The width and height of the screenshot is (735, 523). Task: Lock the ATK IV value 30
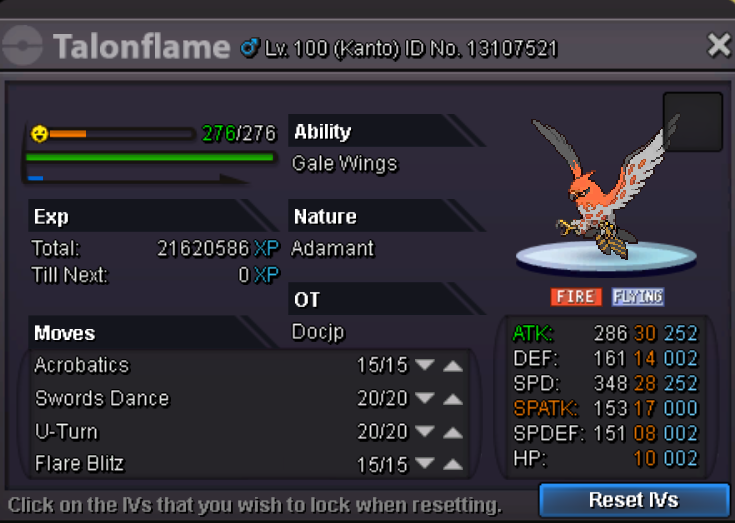[645, 334]
